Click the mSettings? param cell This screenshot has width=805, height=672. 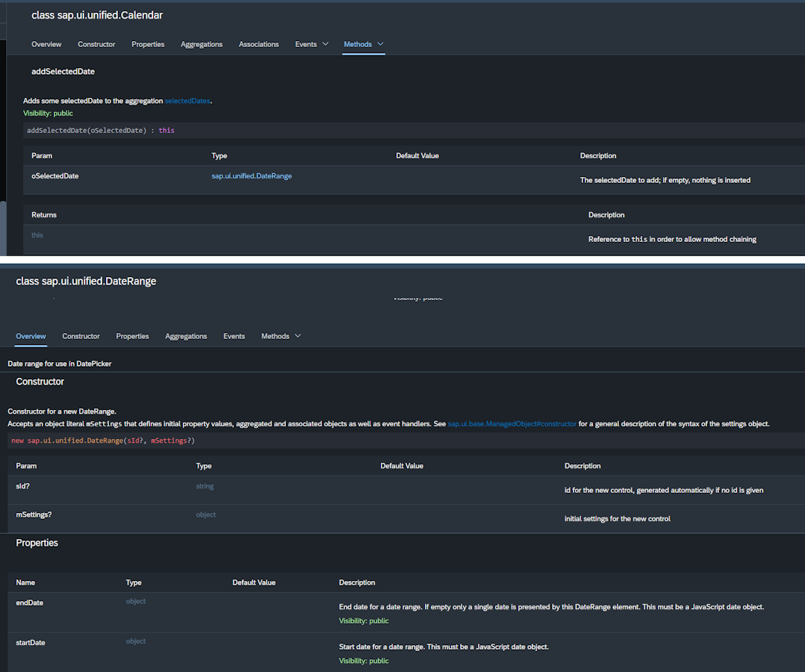[x=34, y=514]
